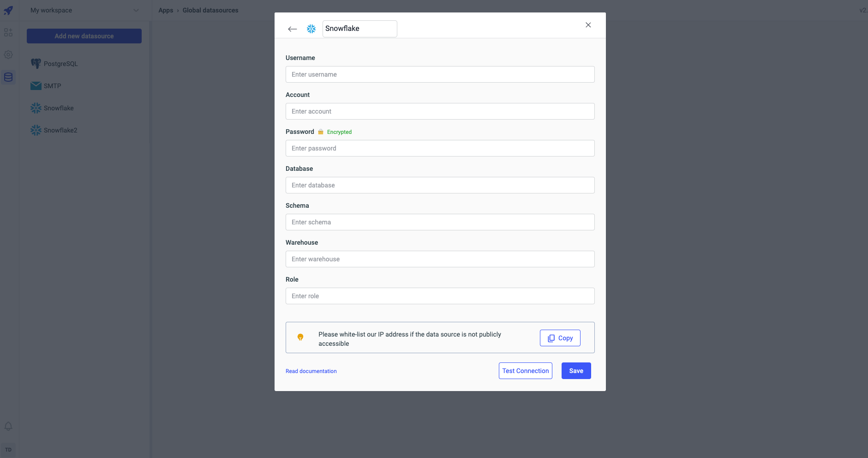Select the datasources database icon in sidebar
This screenshot has width=868, height=458.
coord(8,77)
